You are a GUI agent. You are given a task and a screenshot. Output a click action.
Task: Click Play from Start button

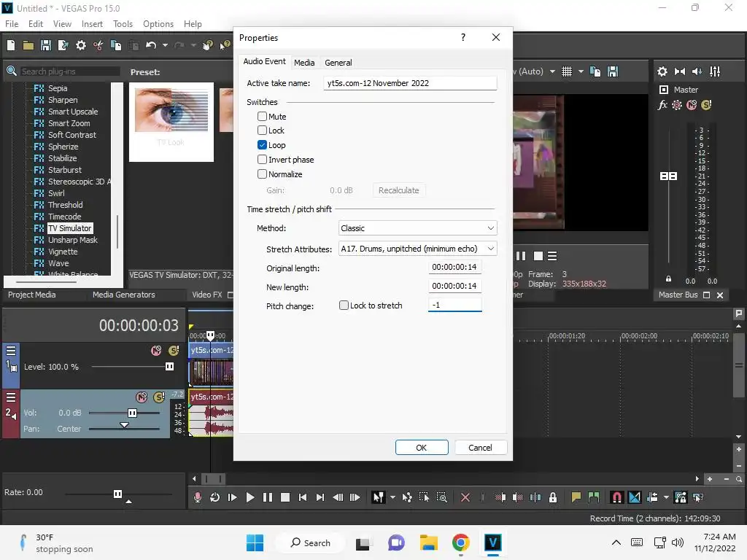coord(233,497)
